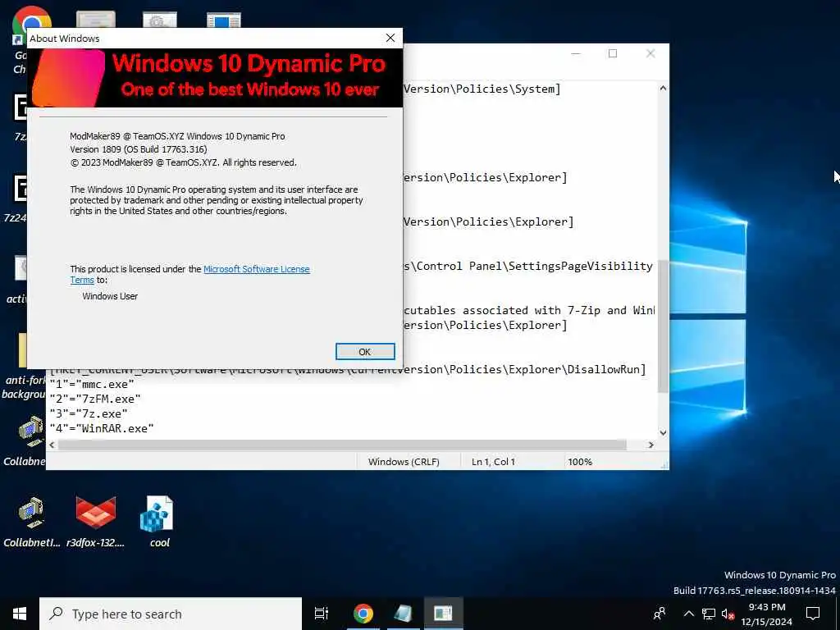Click the line "3"="7z.exe" in Notepad
This screenshot has height=630, width=840.
89,413
